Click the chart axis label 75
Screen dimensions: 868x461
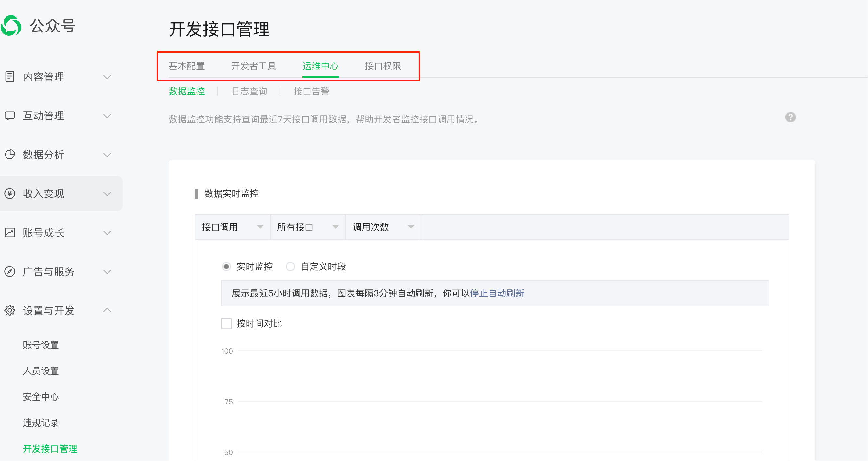tap(228, 401)
